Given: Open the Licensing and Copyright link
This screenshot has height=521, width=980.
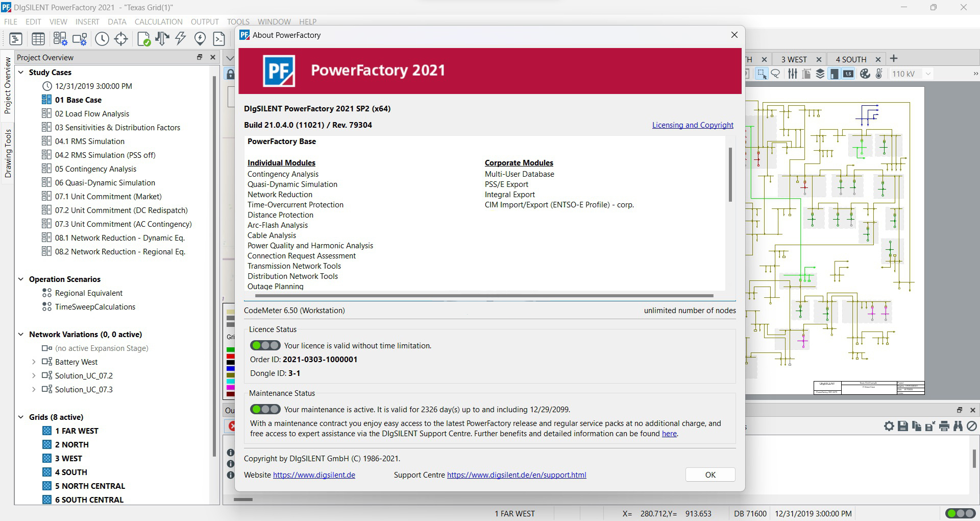Looking at the screenshot, I should pos(693,125).
